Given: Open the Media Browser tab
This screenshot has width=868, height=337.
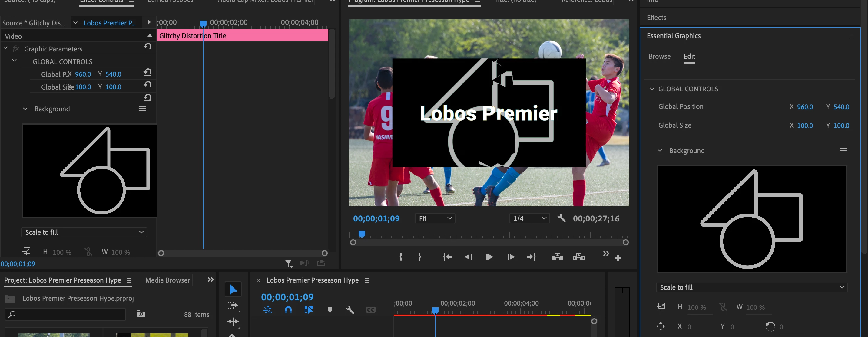Looking at the screenshot, I should pos(167,280).
